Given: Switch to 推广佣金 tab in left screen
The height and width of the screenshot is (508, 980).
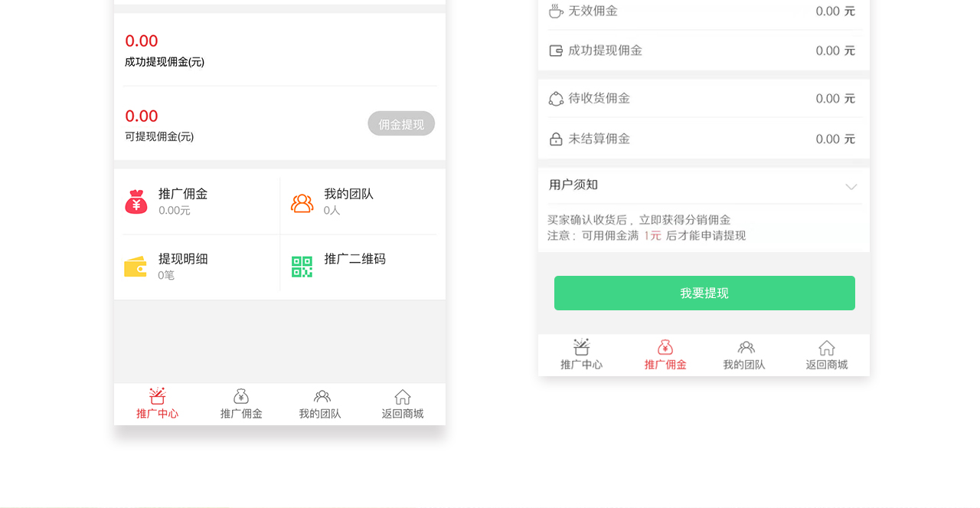Looking at the screenshot, I should click(241, 405).
